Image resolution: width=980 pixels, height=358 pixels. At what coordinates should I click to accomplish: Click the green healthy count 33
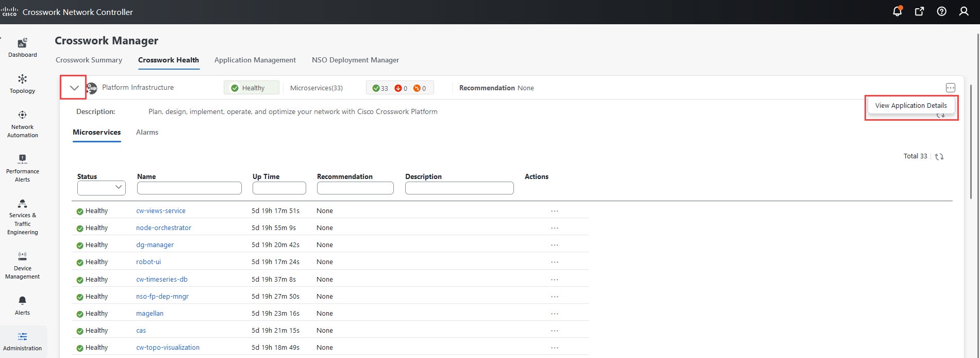click(x=380, y=88)
